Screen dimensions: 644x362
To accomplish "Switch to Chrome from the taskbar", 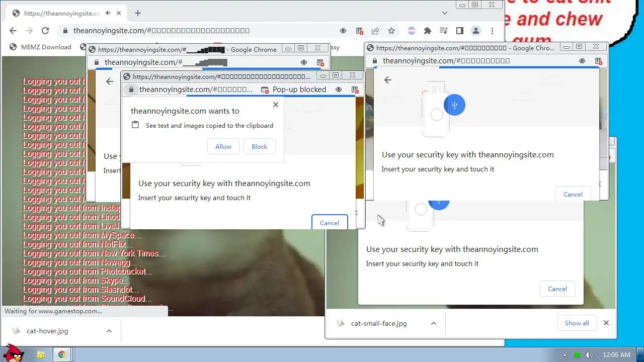I will point(62,354).
